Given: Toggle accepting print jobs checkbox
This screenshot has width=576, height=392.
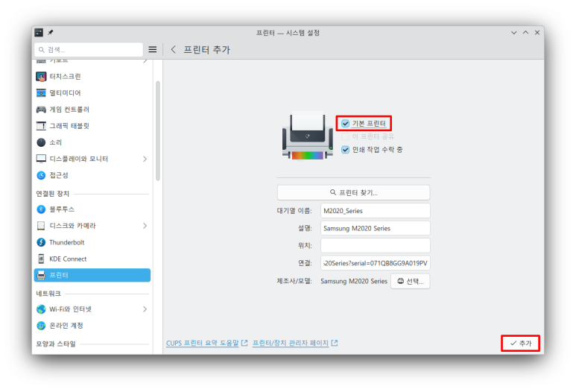Looking at the screenshot, I should pyautogui.click(x=345, y=150).
